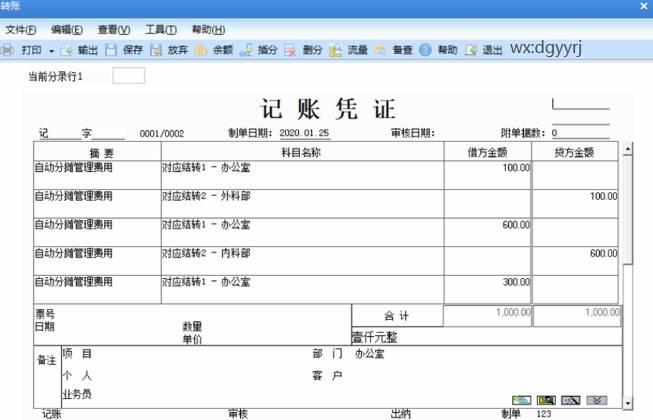Viewport: 653px width, 420px height.
Task: Click the 贷方金额 column header
Action: (575, 152)
